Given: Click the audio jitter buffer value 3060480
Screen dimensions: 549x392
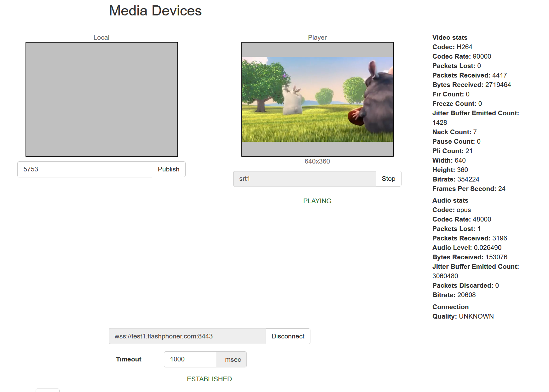Looking at the screenshot, I should [x=445, y=276].
